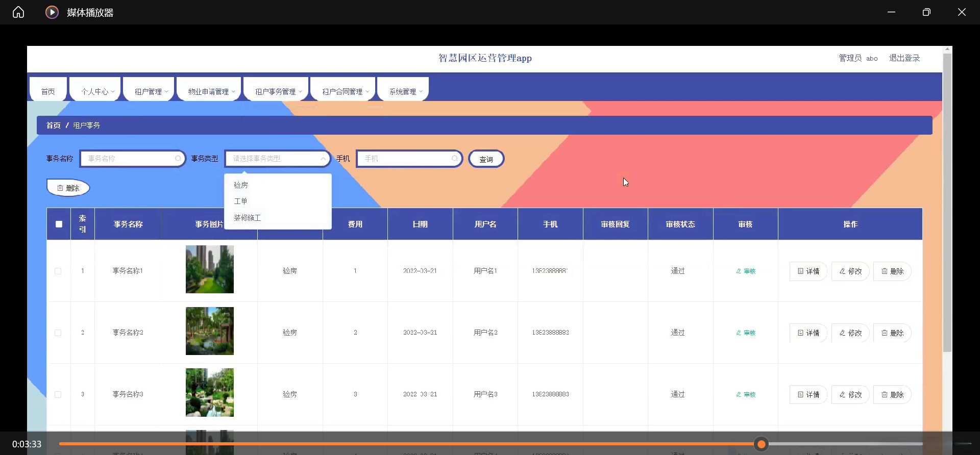Click phone number 13823888883 cell
The image size is (980, 455).
coord(550,394)
